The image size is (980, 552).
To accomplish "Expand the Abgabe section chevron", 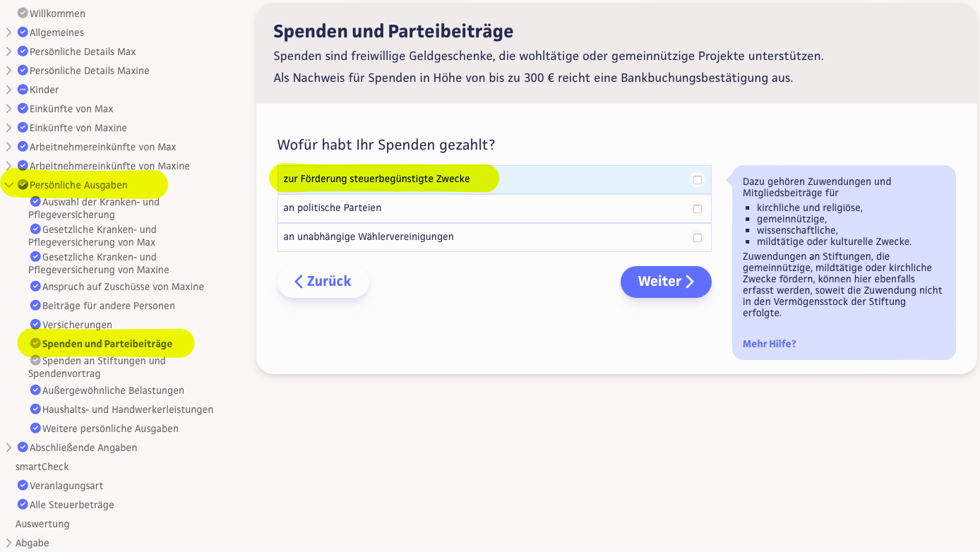I will pyautogui.click(x=9, y=543).
